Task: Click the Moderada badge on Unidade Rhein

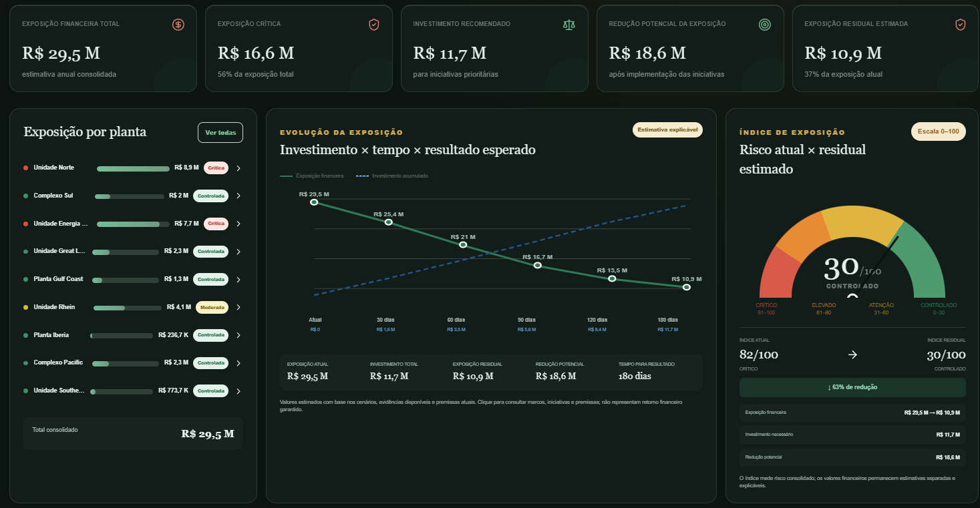Action: click(212, 307)
